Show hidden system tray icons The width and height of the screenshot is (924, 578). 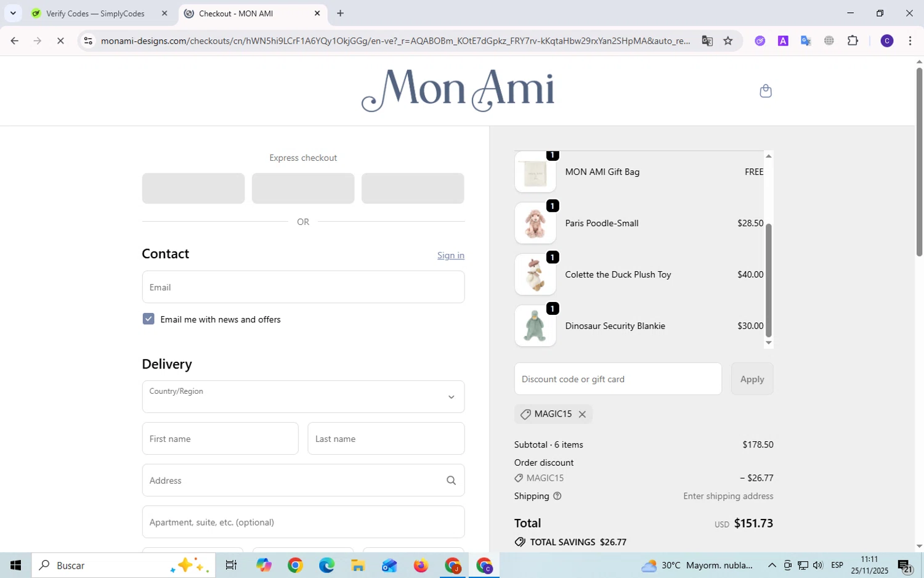(x=772, y=565)
